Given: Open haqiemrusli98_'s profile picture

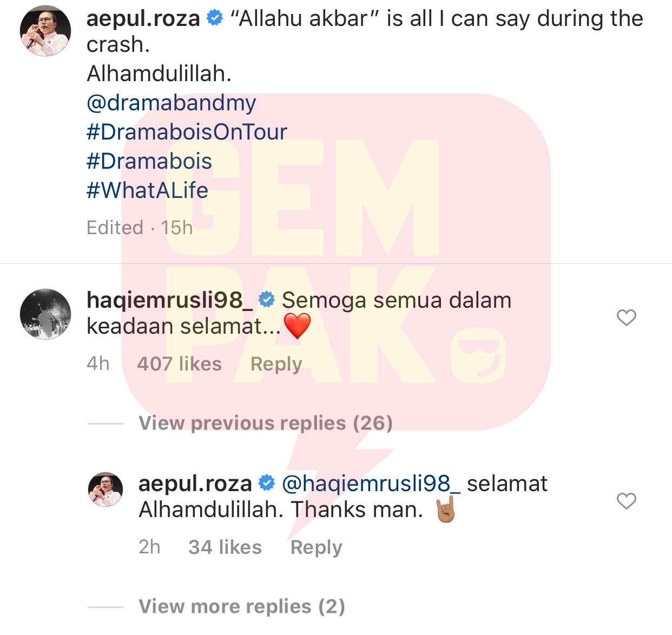Looking at the screenshot, I should (45, 314).
